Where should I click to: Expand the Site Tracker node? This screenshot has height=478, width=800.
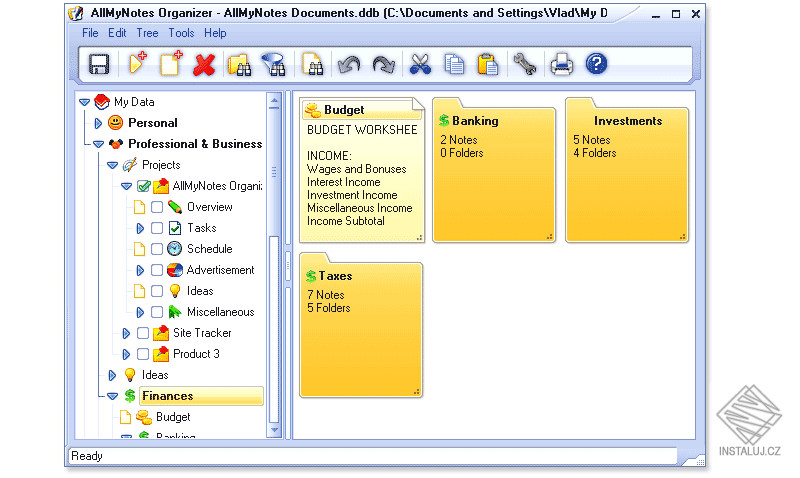point(126,333)
